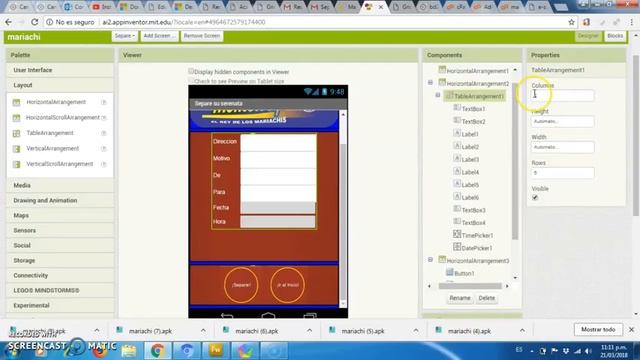Select HorizontalArrangement1 in Components tree
Viewport: 640px width, 360px height.
point(477,71)
